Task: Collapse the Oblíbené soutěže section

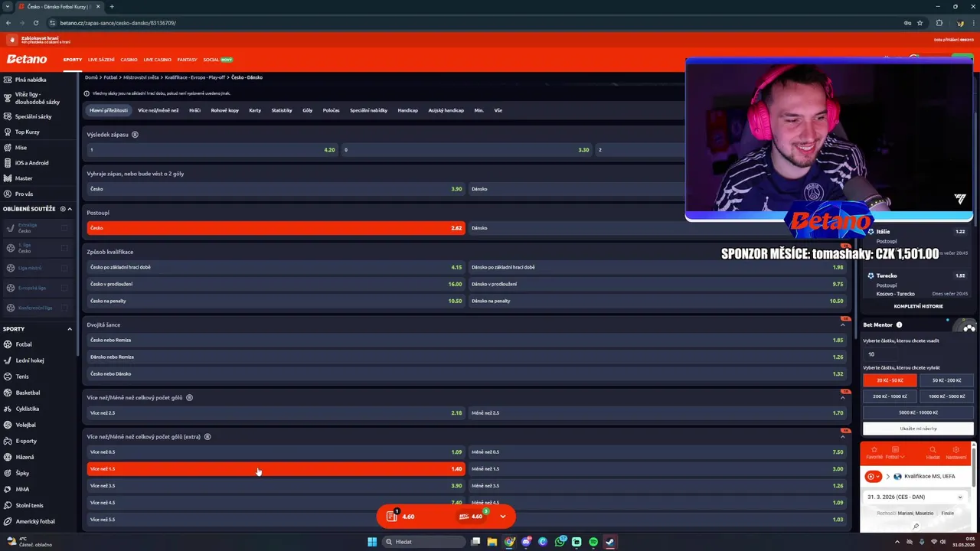Action: click(70, 209)
